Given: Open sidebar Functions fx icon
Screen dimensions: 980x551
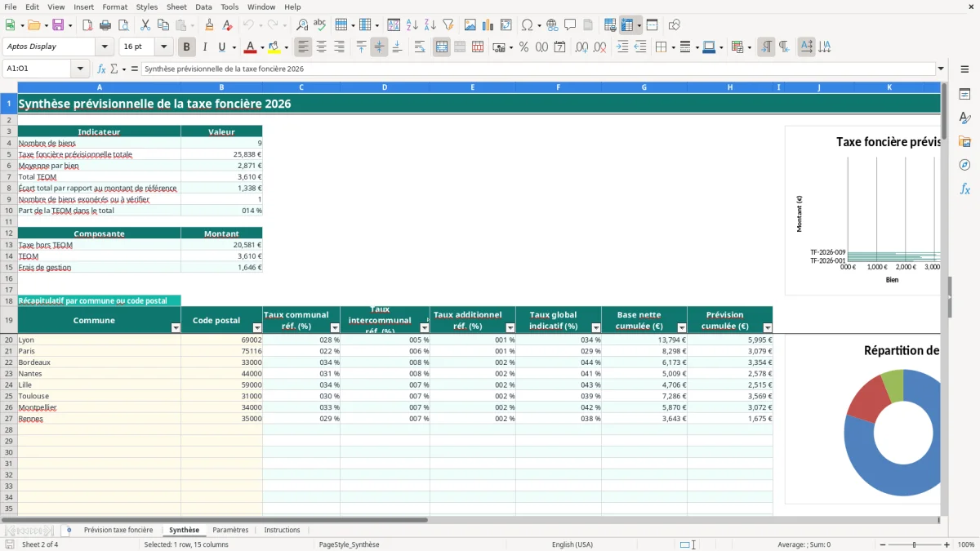Looking at the screenshot, I should pyautogui.click(x=964, y=189).
